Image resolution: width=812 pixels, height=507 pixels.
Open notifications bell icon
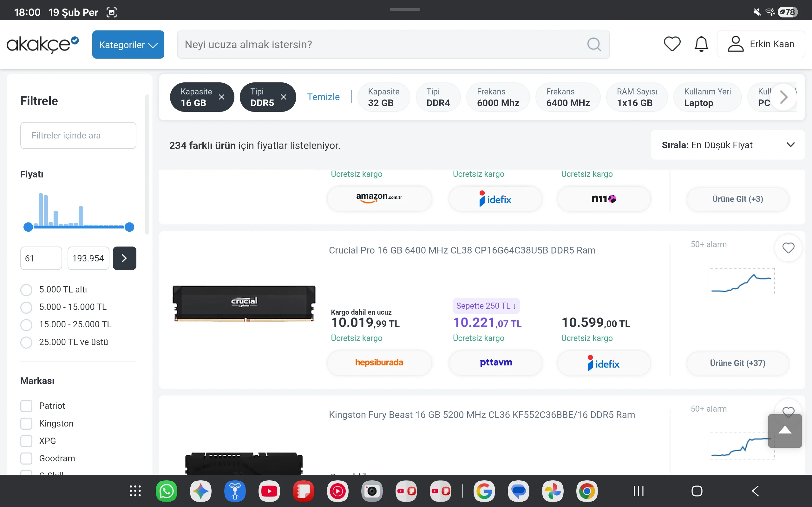coord(701,44)
